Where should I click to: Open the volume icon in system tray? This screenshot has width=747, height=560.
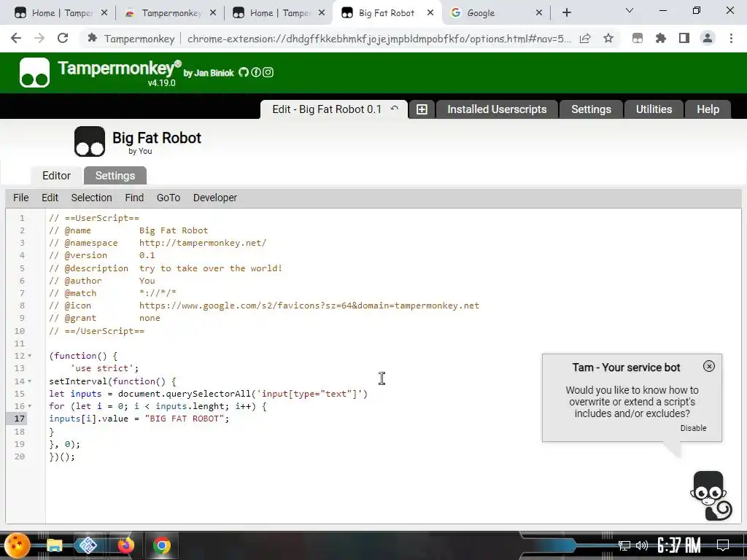click(642, 545)
